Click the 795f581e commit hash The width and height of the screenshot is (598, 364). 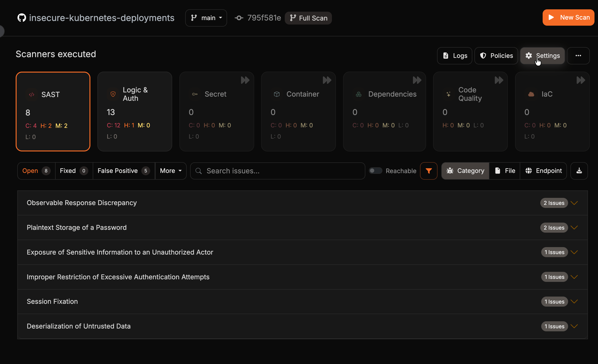[x=264, y=18]
